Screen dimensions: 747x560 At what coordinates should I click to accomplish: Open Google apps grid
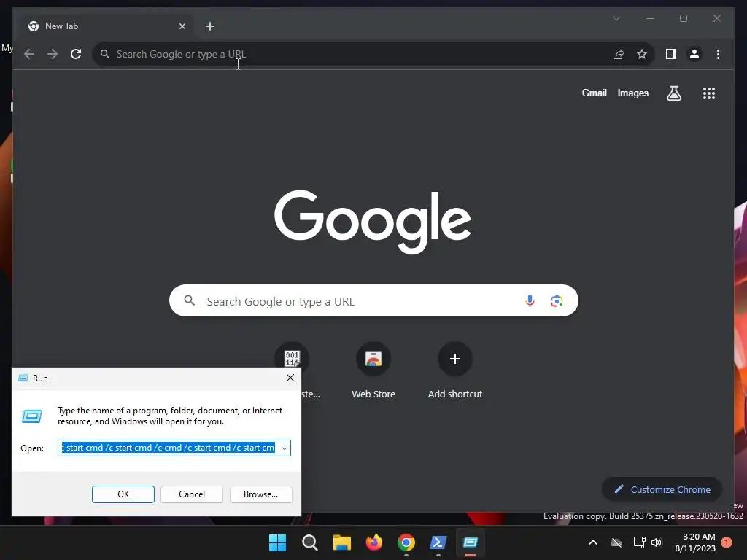point(709,93)
